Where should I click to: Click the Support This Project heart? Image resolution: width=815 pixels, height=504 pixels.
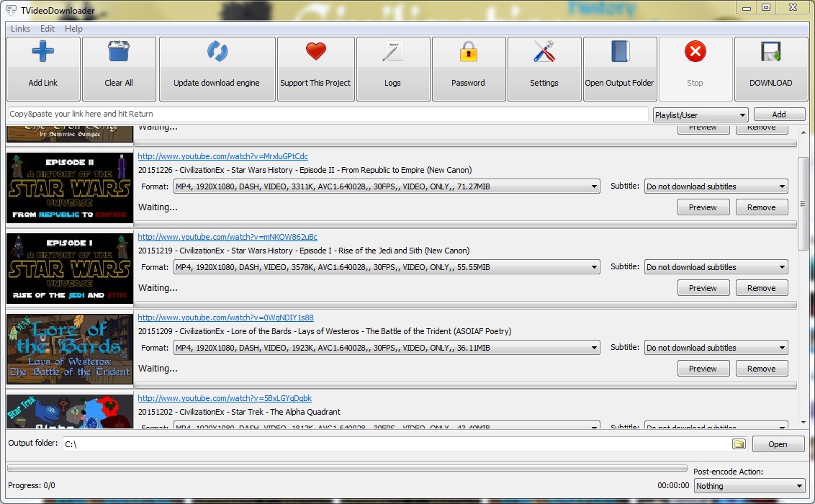coord(315,51)
